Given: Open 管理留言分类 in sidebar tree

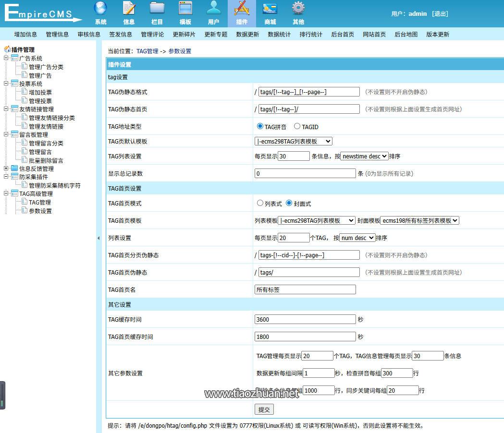Looking at the screenshot, I should (46, 143).
